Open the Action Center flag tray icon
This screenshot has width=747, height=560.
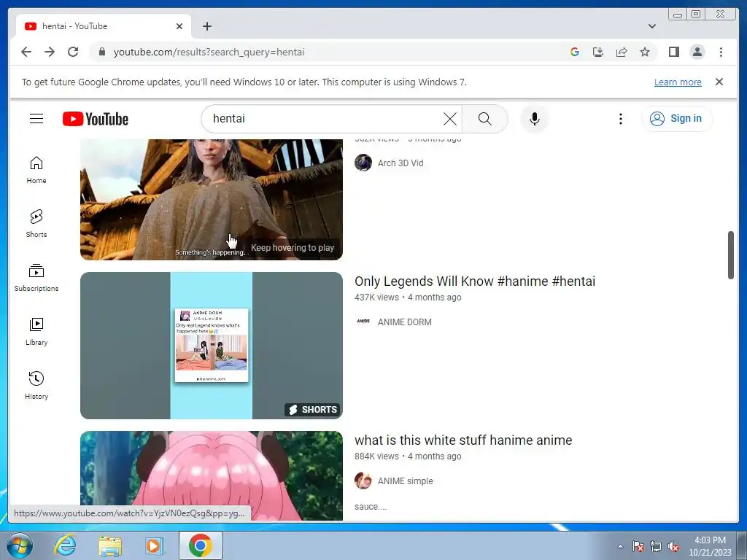click(638, 546)
